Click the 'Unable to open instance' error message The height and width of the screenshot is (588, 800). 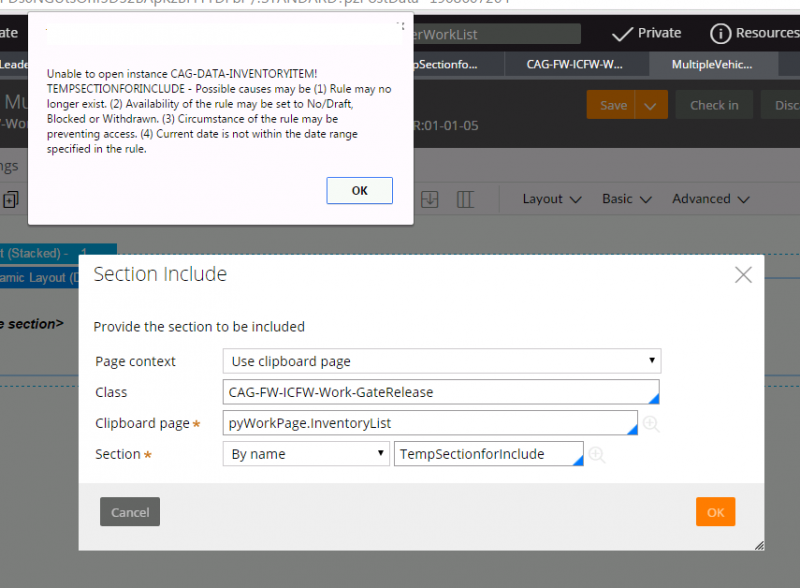tap(219, 111)
